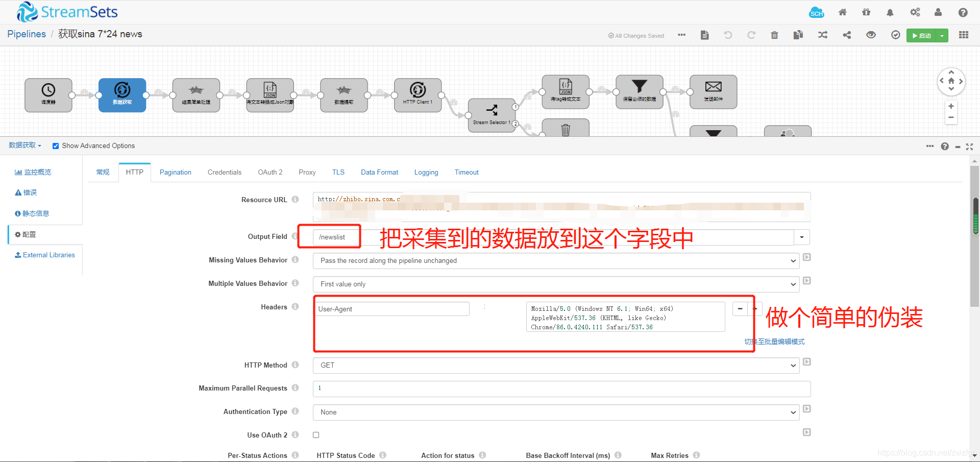Open Resource URL info tooltip

pyautogui.click(x=295, y=200)
